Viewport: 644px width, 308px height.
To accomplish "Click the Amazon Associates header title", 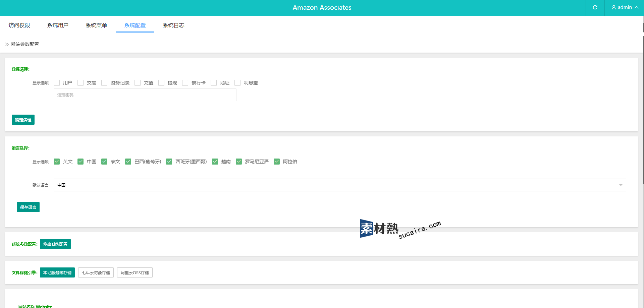I will [322, 7].
